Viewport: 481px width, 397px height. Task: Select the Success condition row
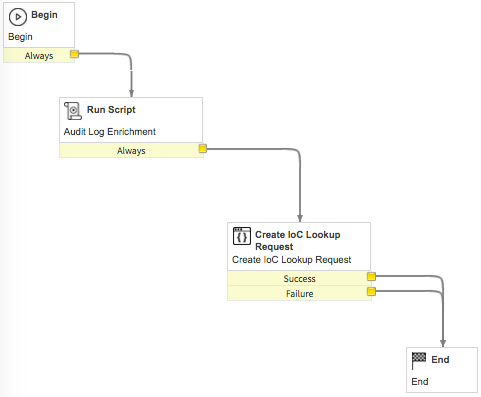point(299,278)
